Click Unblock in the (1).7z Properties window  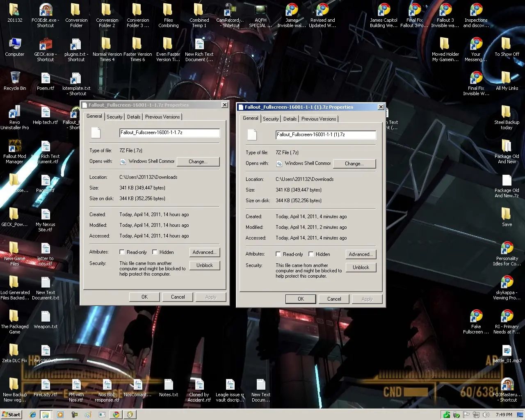click(361, 267)
